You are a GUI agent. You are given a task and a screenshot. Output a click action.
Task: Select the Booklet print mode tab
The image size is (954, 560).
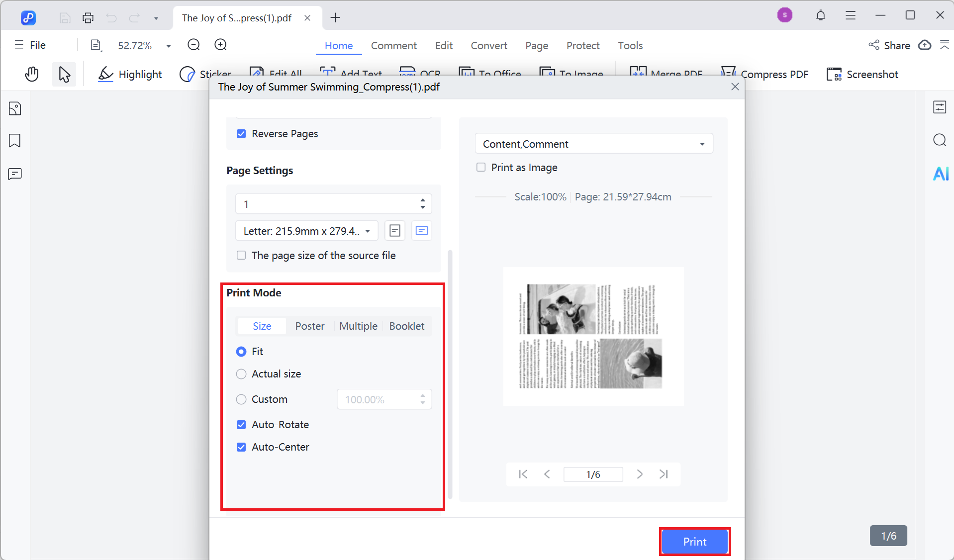pyautogui.click(x=406, y=326)
